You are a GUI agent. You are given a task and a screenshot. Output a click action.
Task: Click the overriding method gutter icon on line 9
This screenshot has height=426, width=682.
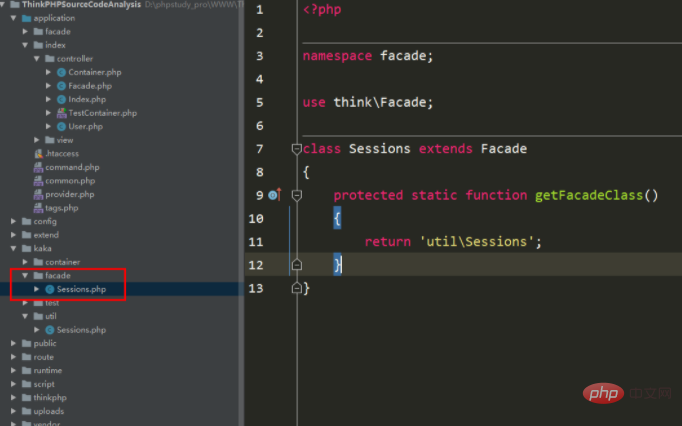[275, 195]
